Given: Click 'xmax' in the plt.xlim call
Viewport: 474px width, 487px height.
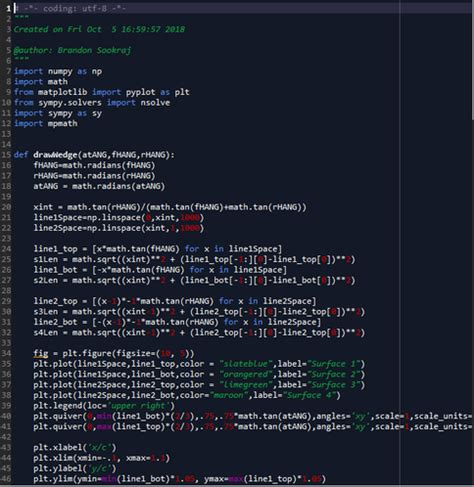Looking at the screenshot, I should click(136, 458).
